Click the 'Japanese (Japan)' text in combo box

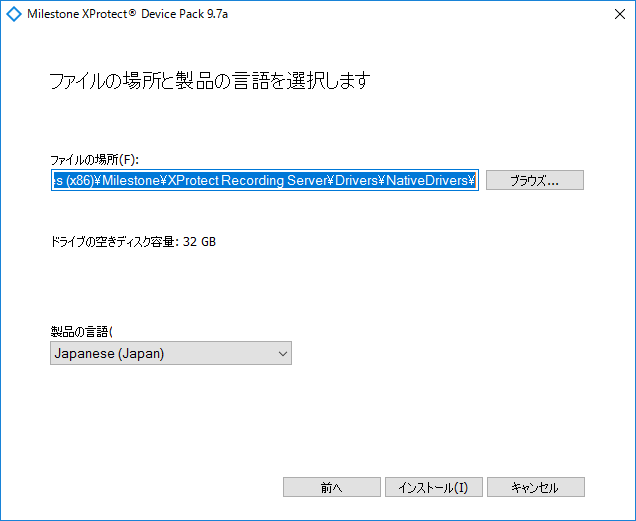coord(109,353)
